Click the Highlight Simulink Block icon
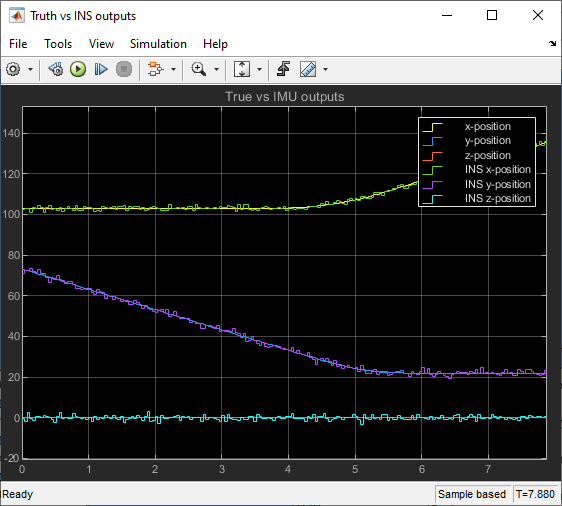Image resolution: width=562 pixels, height=506 pixels. tap(155, 69)
